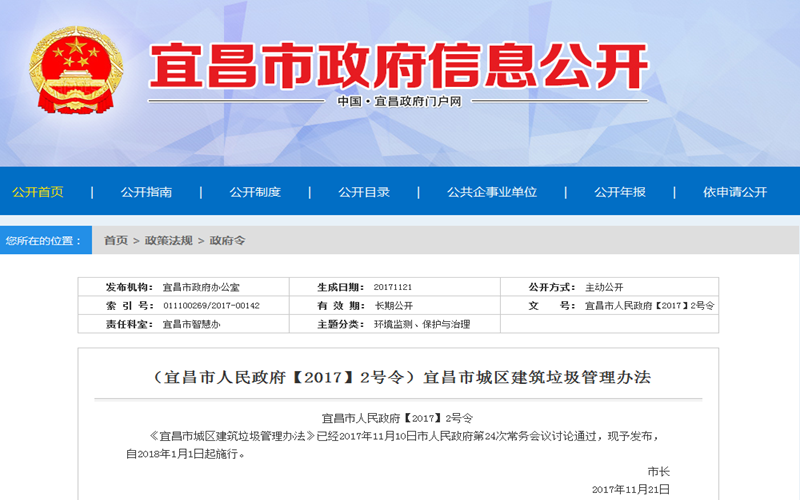Click the 您所在的位置 location label
This screenshot has height=500, width=800.
[44, 241]
